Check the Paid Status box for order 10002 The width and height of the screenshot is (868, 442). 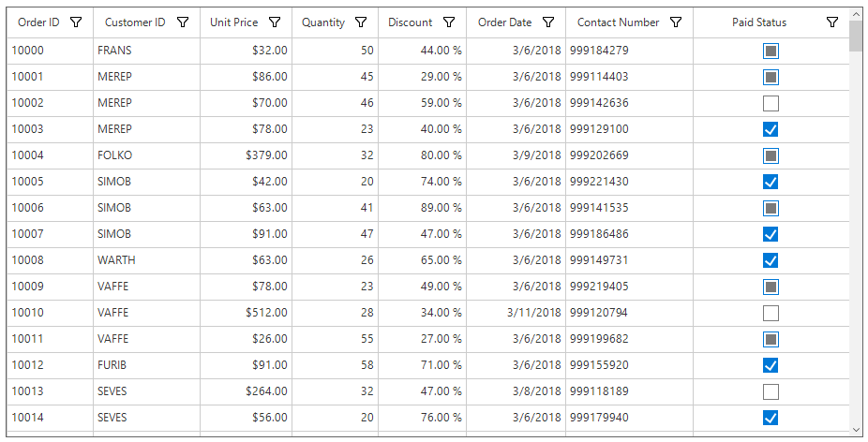click(771, 103)
